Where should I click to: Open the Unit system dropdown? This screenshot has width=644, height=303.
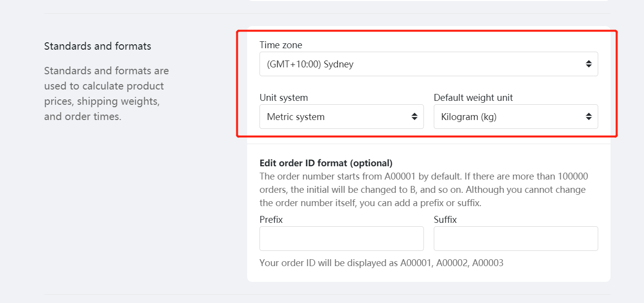click(x=341, y=117)
